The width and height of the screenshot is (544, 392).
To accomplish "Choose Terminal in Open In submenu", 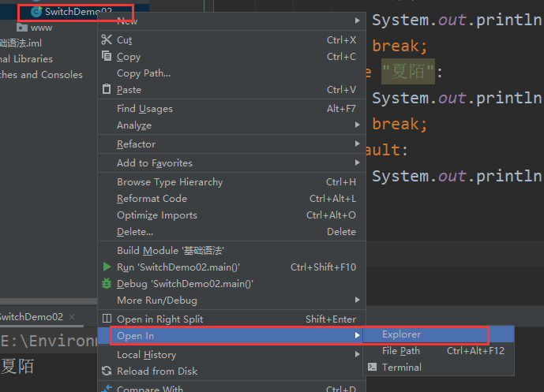I will click(438, 367).
